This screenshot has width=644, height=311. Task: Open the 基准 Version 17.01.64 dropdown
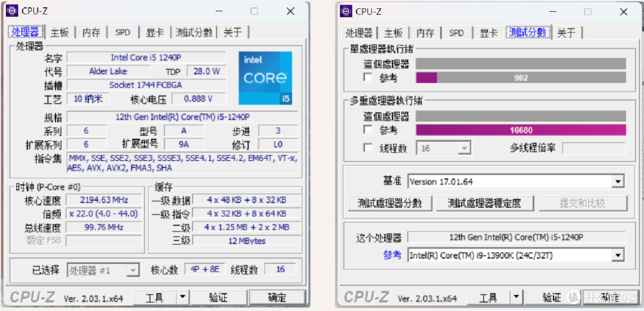coord(516,181)
